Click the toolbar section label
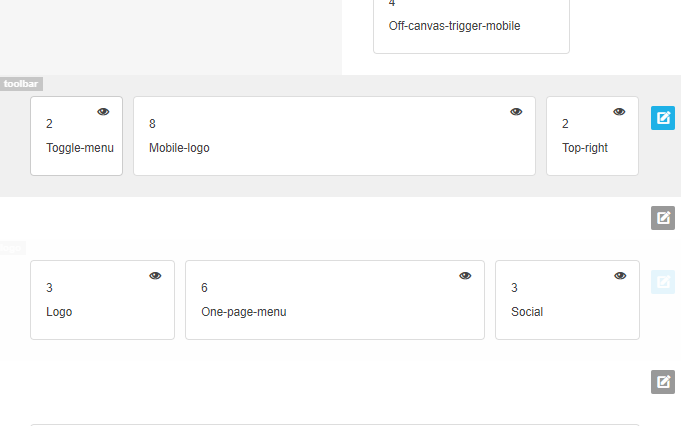This screenshot has width=681, height=426. coord(21,84)
